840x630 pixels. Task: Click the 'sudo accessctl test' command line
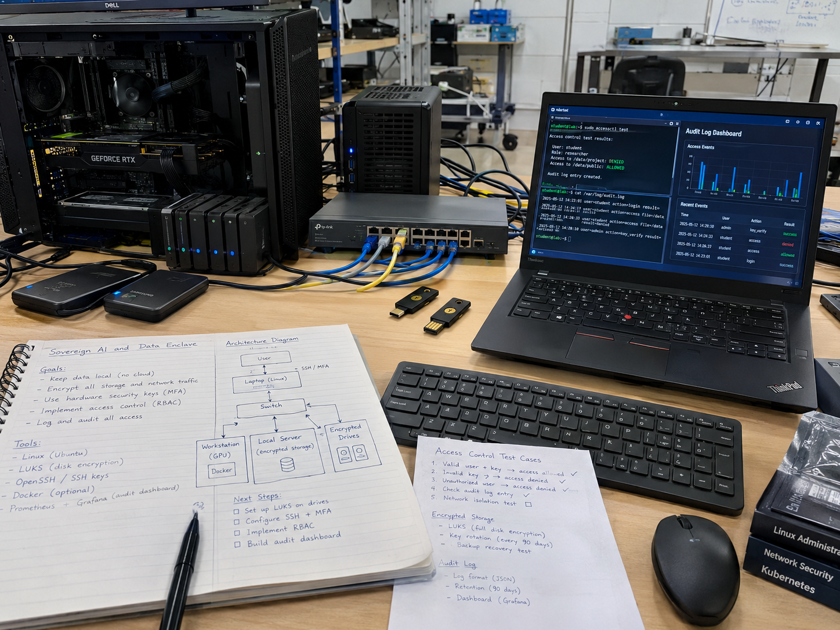point(589,128)
